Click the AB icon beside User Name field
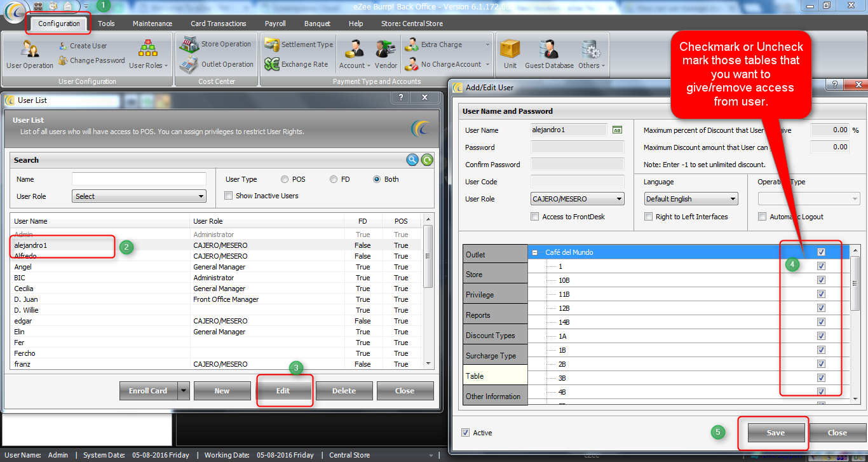The height and width of the screenshot is (462, 868). tap(617, 130)
